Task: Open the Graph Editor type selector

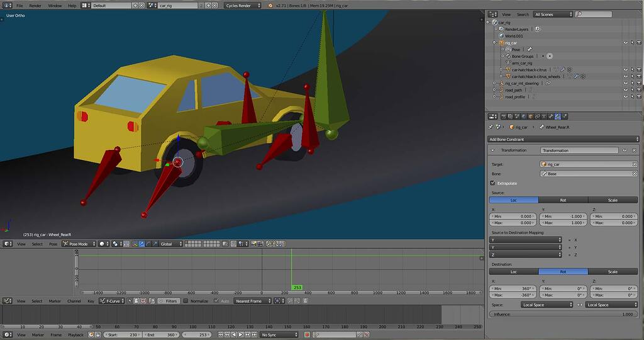Action: point(8,301)
